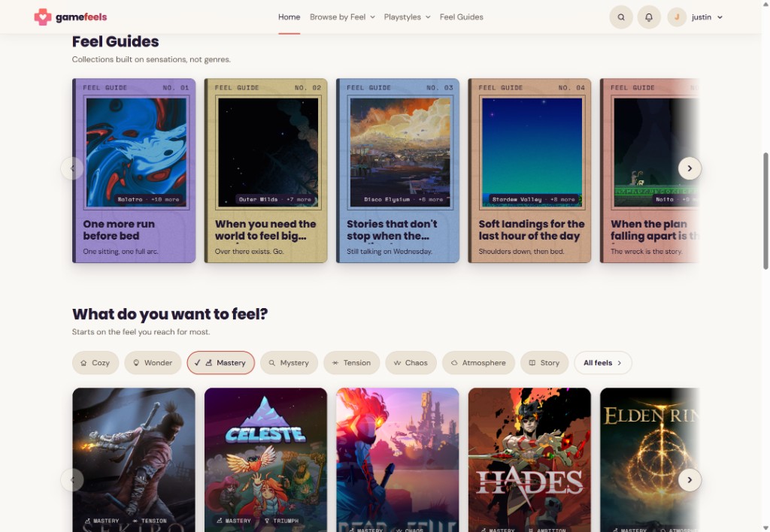This screenshot has width=770, height=532.
Task: Open the search icon button
Action: click(x=621, y=17)
